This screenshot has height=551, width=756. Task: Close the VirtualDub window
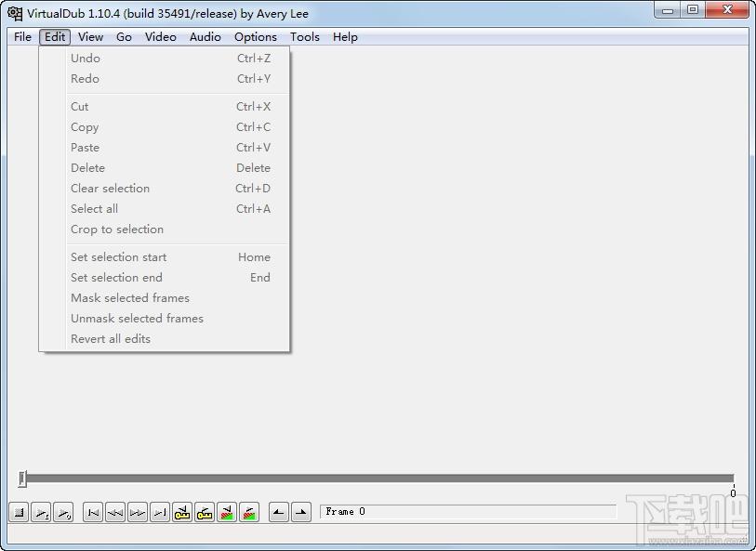click(727, 9)
